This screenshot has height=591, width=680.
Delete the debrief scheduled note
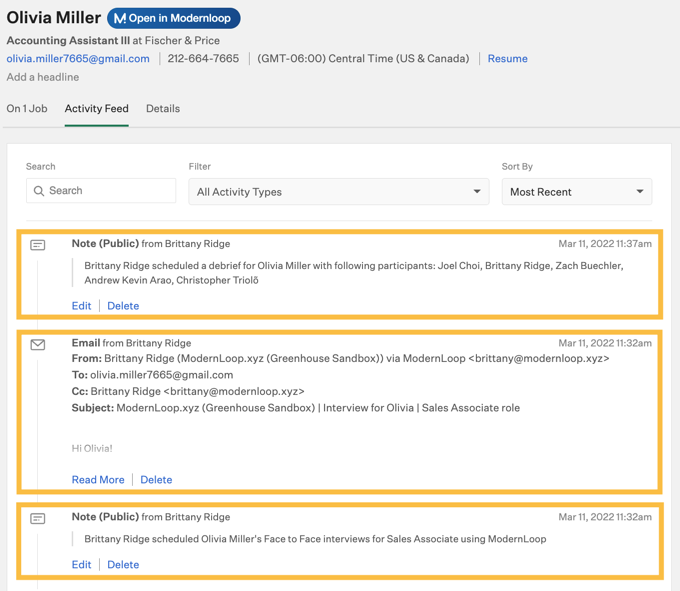click(x=123, y=306)
